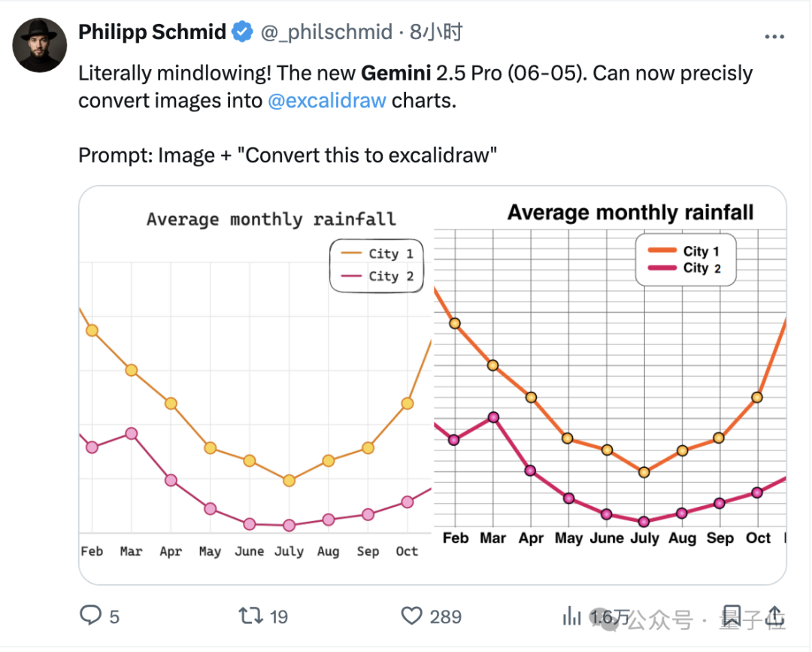
Task: Click the Philipp Schmid display name
Action: point(152,32)
